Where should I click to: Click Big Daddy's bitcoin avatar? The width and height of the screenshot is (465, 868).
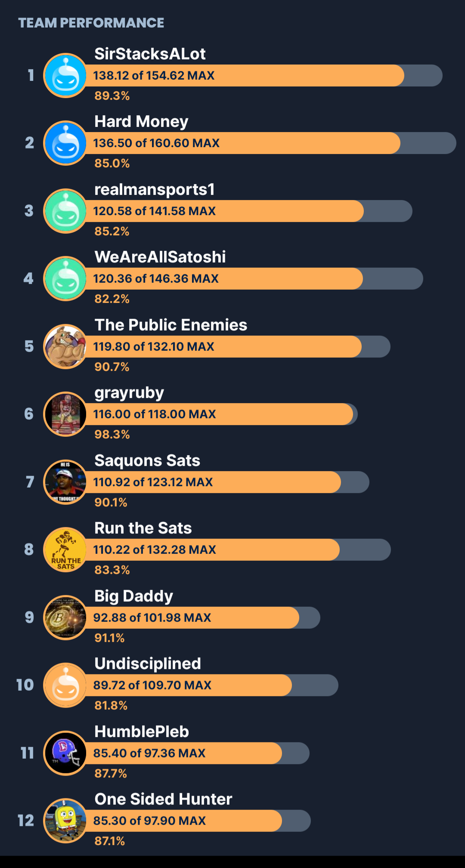click(x=65, y=618)
